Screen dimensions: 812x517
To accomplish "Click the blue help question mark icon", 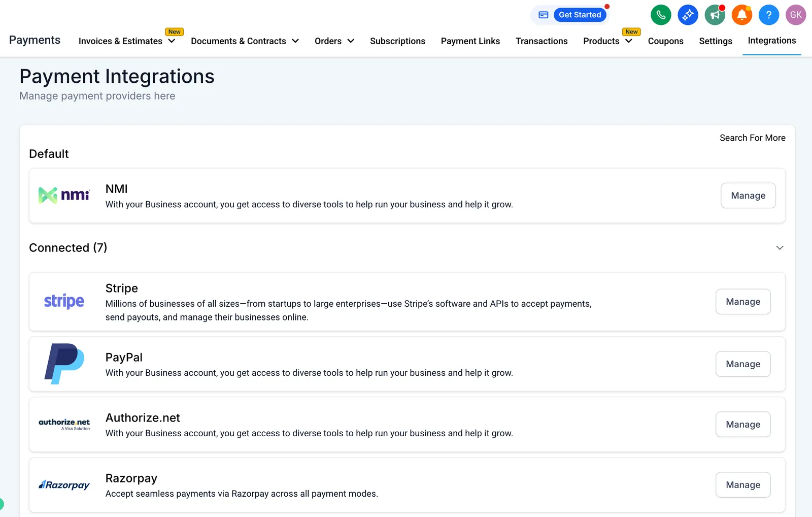I will pyautogui.click(x=769, y=15).
